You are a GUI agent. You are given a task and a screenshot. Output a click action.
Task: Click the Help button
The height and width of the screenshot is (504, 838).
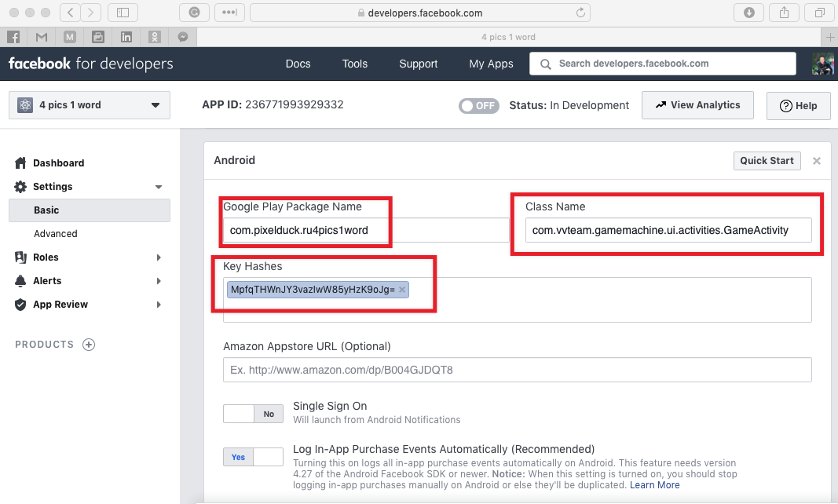799,106
